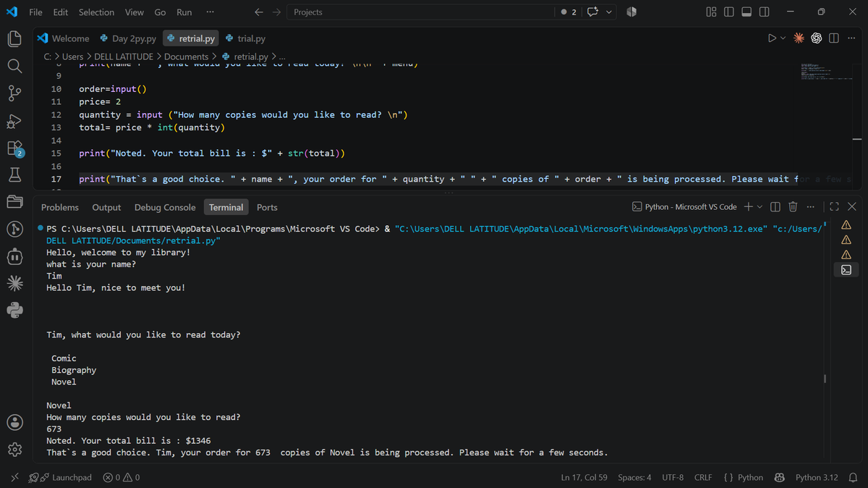
Task: Customize layout icon in title bar
Action: (711, 12)
